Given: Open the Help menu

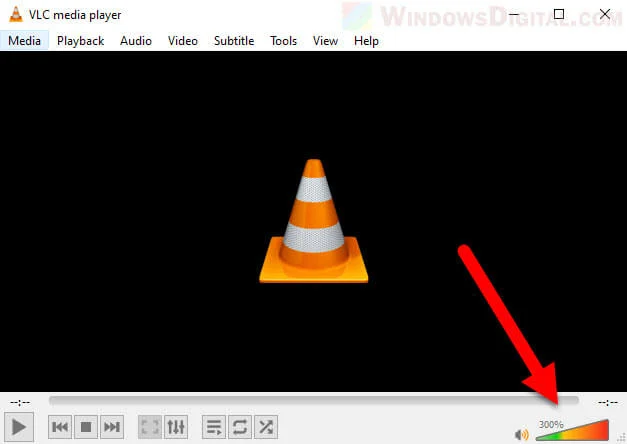Looking at the screenshot, I should (x=366, y=41).
